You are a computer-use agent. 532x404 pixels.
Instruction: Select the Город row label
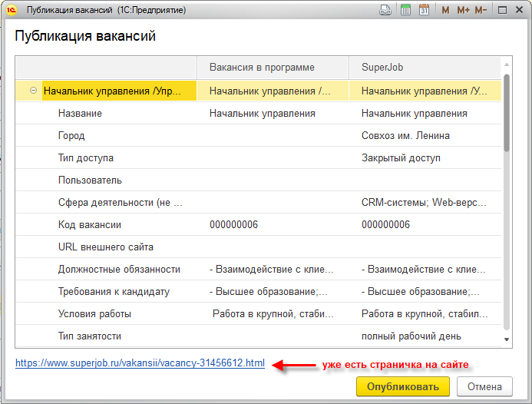71,135
